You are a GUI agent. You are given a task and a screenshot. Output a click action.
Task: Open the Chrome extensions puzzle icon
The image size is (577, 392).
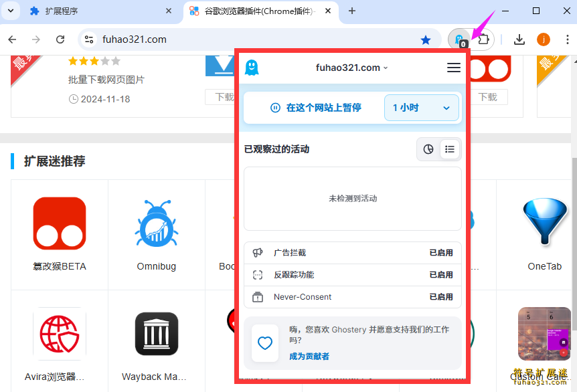483,39
